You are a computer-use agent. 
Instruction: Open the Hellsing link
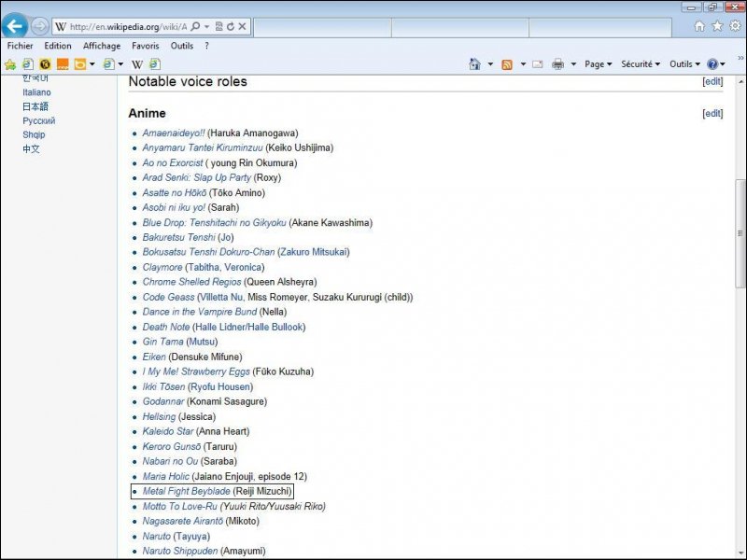pos(159,416)
